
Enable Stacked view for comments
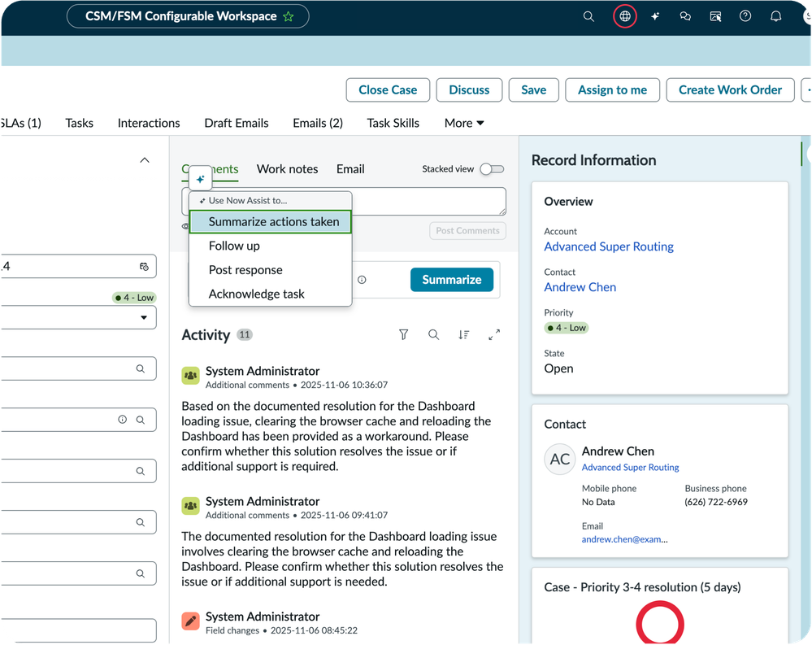coord(492,168)
